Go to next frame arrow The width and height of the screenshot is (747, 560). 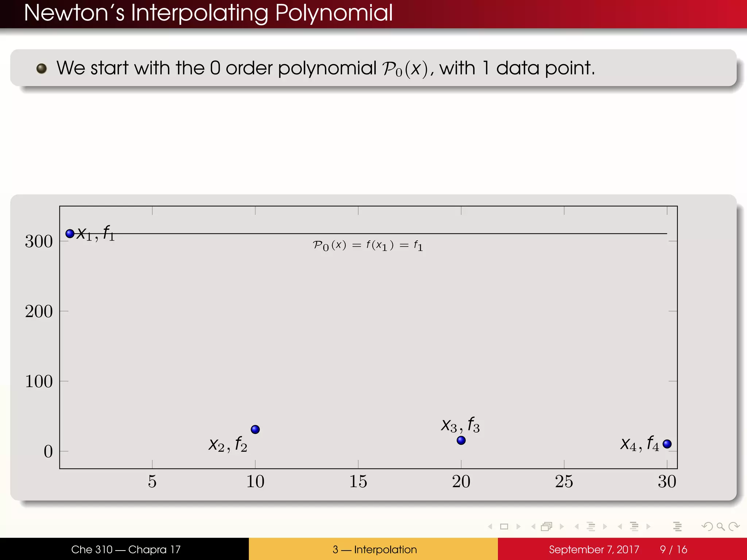point(562,526)
